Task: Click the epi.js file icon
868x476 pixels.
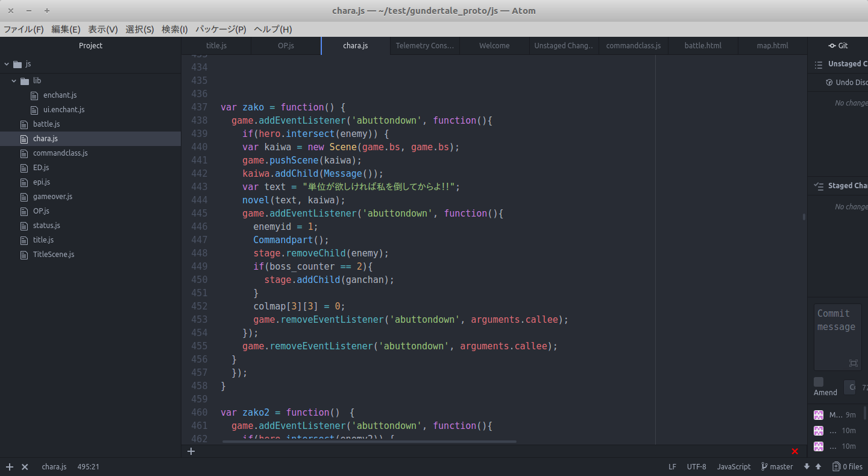Action: pyautogui.click(x=24, y=182)
